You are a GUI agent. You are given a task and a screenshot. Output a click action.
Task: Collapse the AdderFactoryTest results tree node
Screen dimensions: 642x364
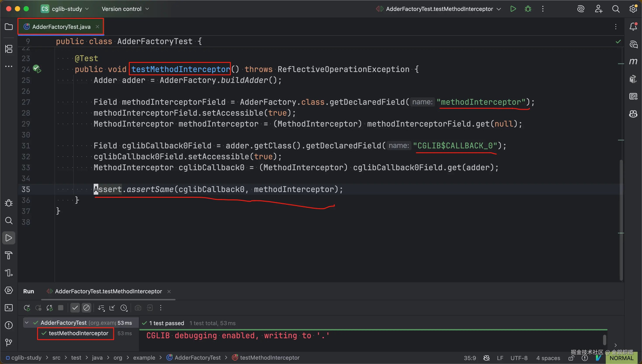[27, 323]
